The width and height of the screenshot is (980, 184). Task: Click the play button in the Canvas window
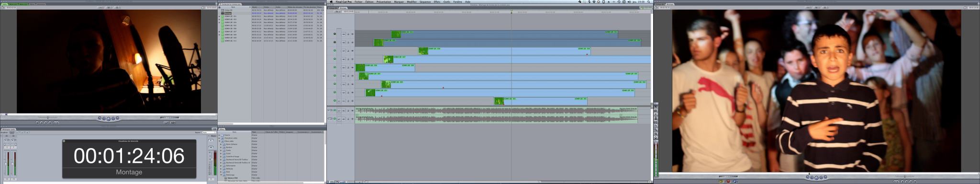click(x=817, y=177)
